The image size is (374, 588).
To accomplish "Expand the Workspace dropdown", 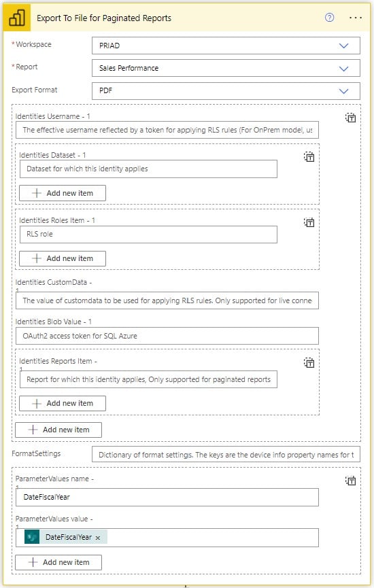I will click(343, 46).
